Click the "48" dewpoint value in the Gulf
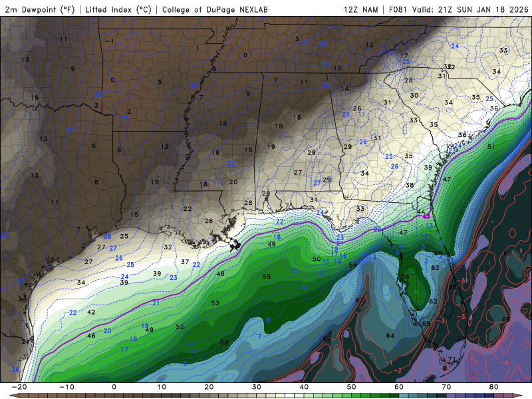Image resolution: width=532 pixels, height=399 pixels. (221, 273)
